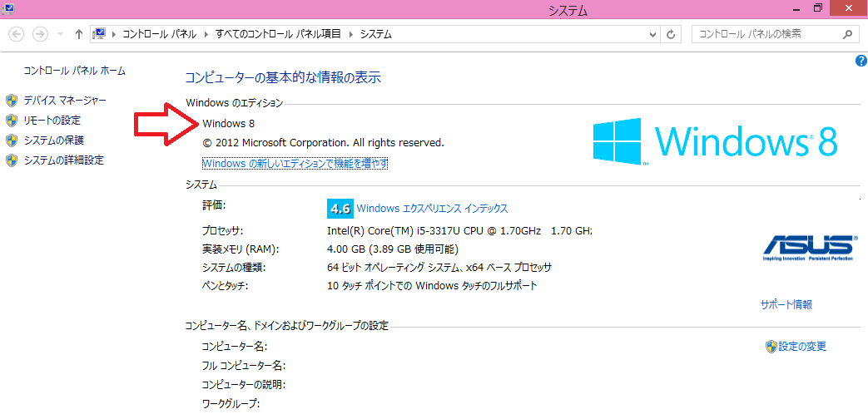Click the コンピューターの説明: label

(244, 384)
